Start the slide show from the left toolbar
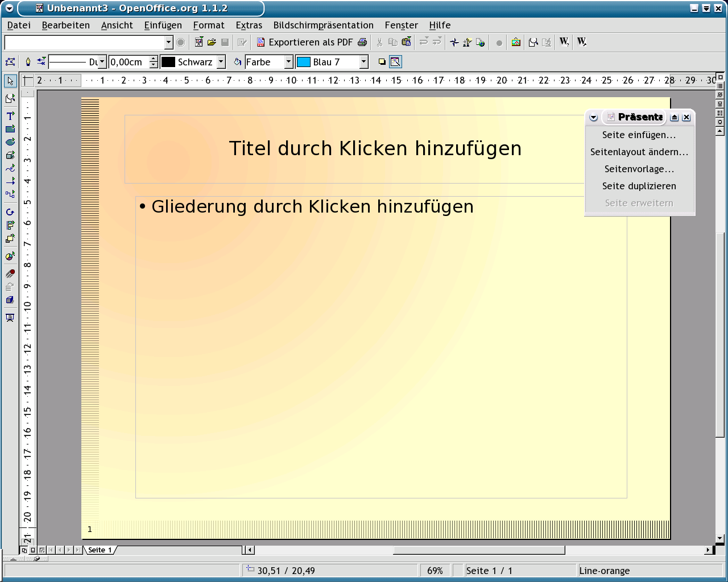728x582 pixels. (10, 318)
